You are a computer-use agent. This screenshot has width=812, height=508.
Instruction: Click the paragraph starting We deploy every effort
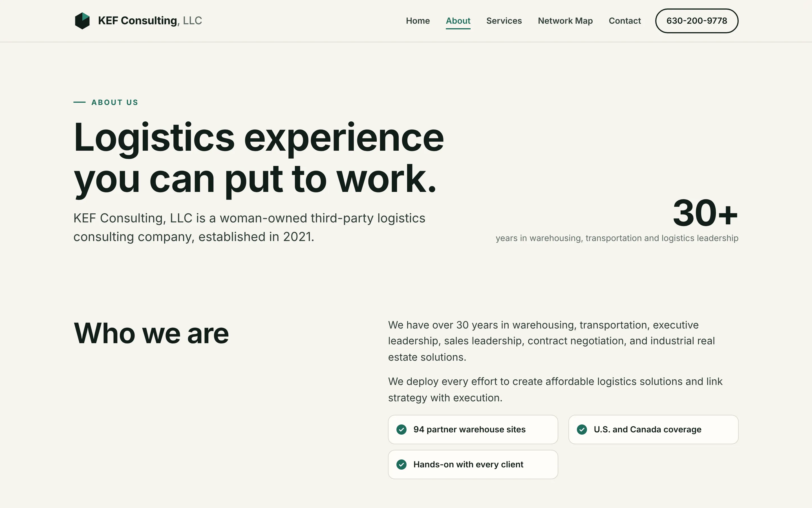(555, 389)
